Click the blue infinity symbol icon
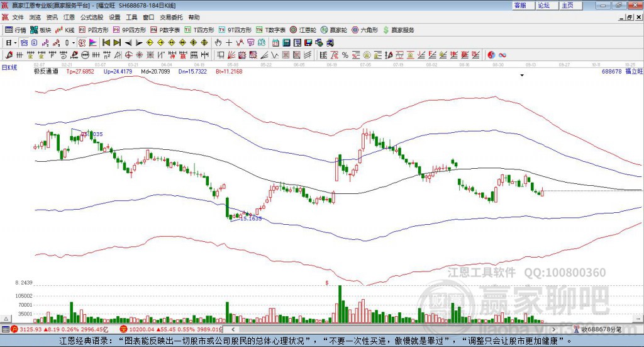This screenshot has width=644, height=347. 502,55
